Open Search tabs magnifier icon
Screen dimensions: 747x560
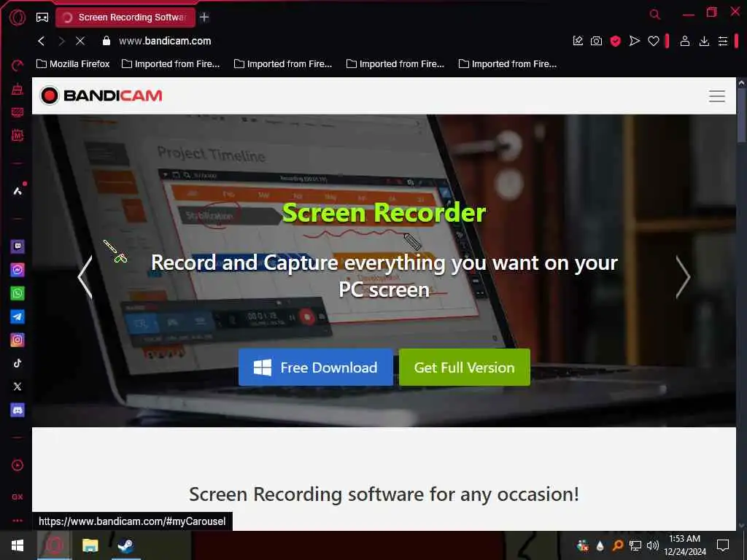(654, 15)
